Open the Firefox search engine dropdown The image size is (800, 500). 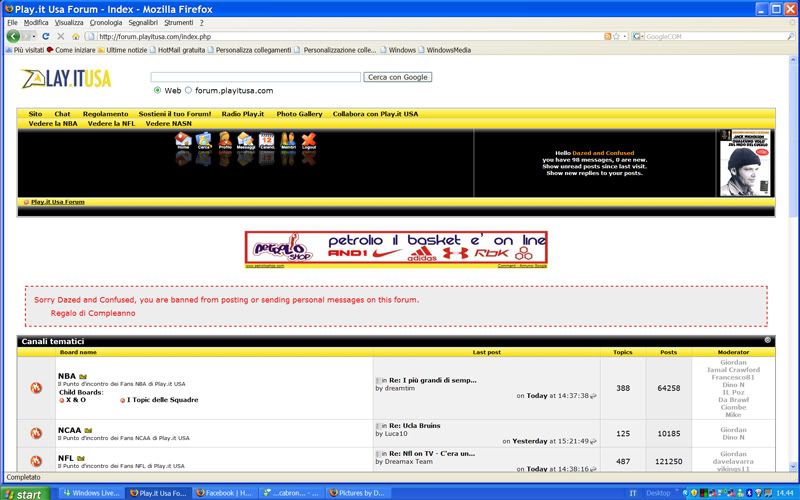(640, 36)
